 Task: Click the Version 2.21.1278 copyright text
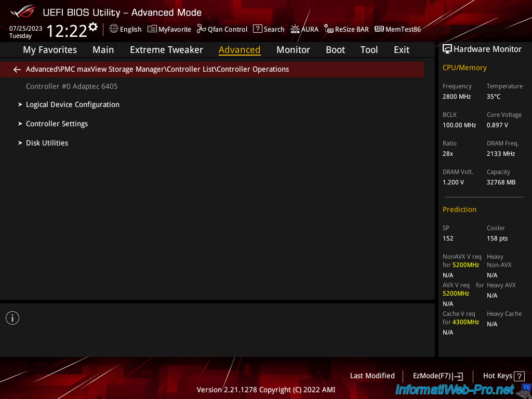click(266, 390)
